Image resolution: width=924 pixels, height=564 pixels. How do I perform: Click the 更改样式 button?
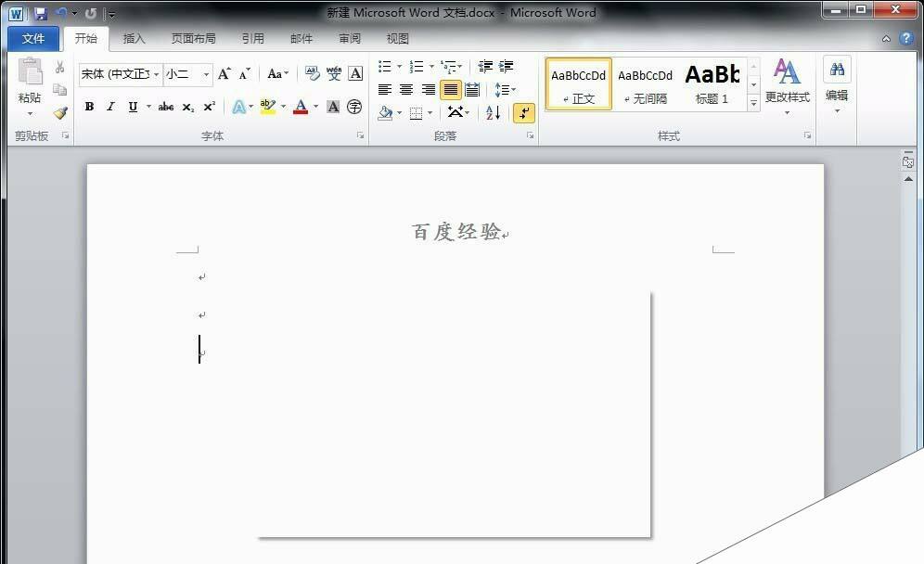[788, 85]
